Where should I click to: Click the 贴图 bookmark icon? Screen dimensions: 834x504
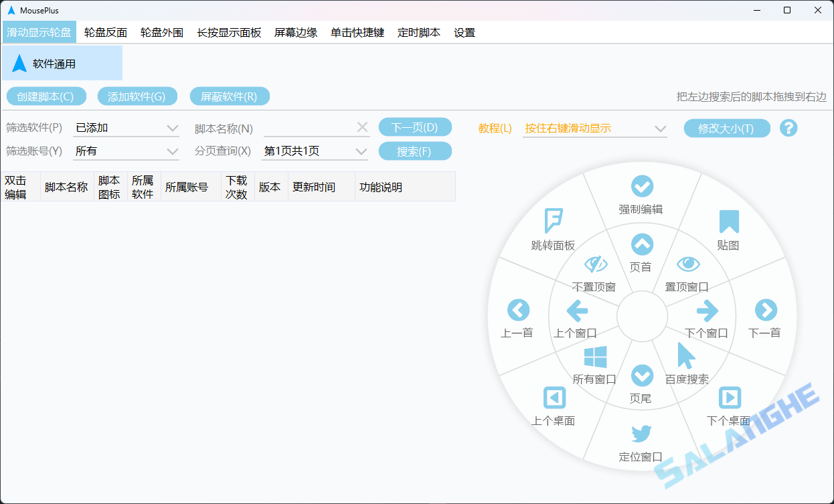729,220
